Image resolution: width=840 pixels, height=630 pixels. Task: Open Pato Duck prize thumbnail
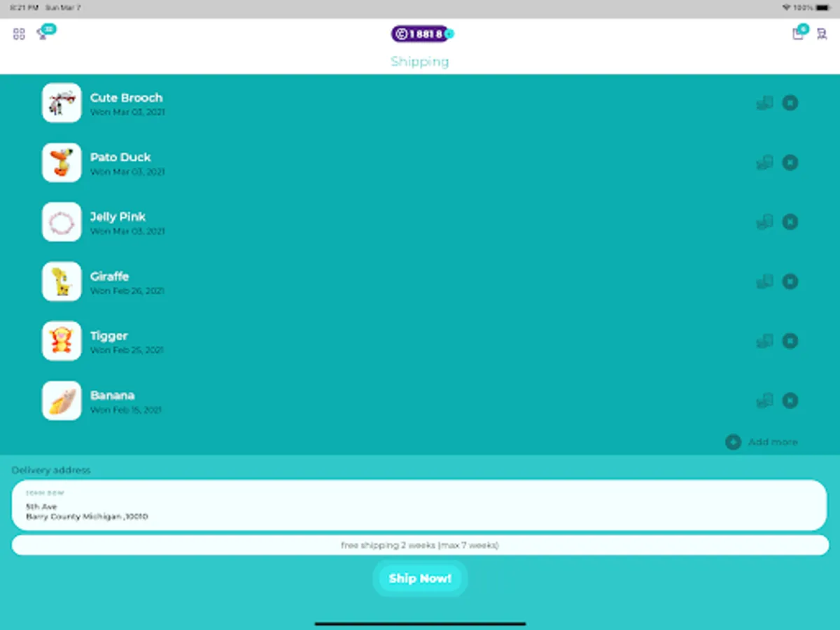62,162
